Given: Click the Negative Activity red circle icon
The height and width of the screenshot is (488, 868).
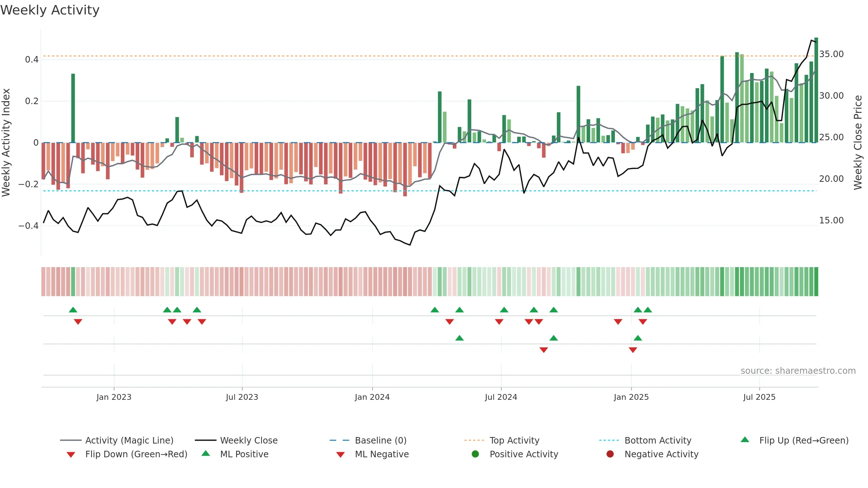Looking at the screenshot, I should (610, 454).
